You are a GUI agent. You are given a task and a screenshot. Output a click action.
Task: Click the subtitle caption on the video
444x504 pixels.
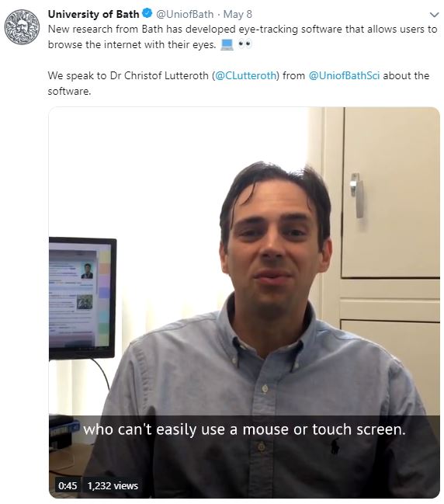coord(245,429)
